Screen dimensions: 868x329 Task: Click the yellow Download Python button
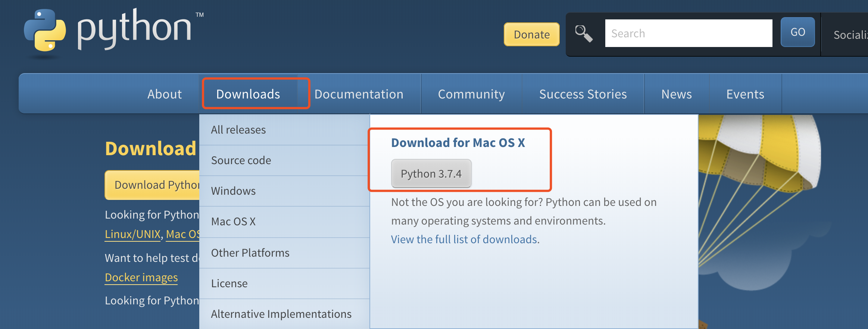pyautogui.click(x=152, y=185)
